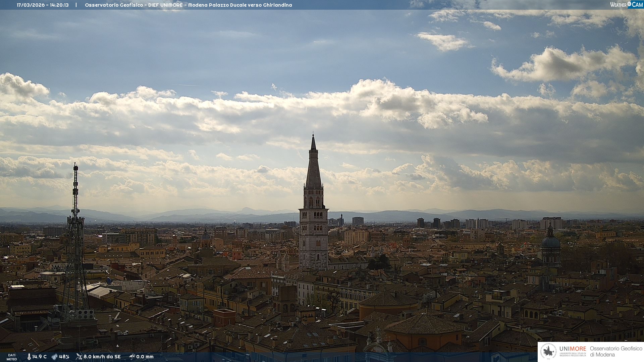The width and height of the screenshot is (644, 362).
Task: Click the umbrella rainfall icon
Action: pyautogui.click(x=132, y=357)
